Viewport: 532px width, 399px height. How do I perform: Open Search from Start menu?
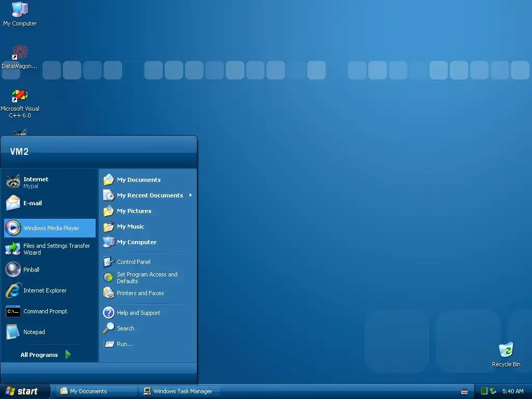pos(148,328)
